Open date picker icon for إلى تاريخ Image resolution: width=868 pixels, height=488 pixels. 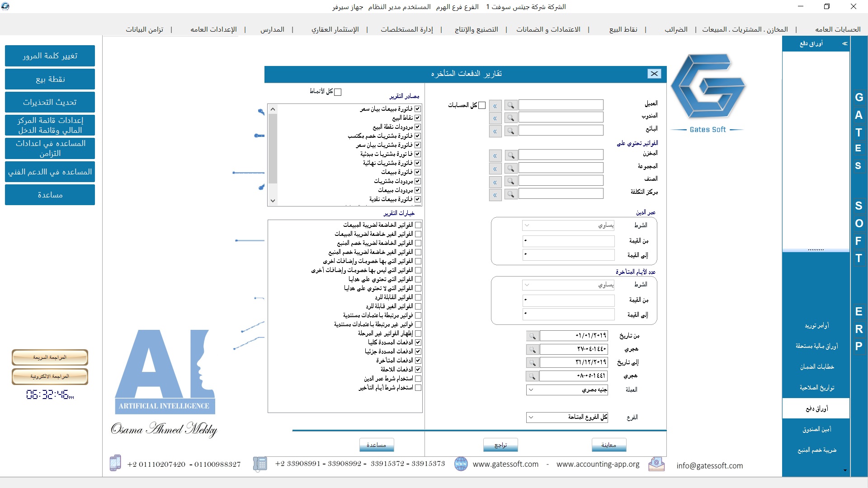[533, 362]
